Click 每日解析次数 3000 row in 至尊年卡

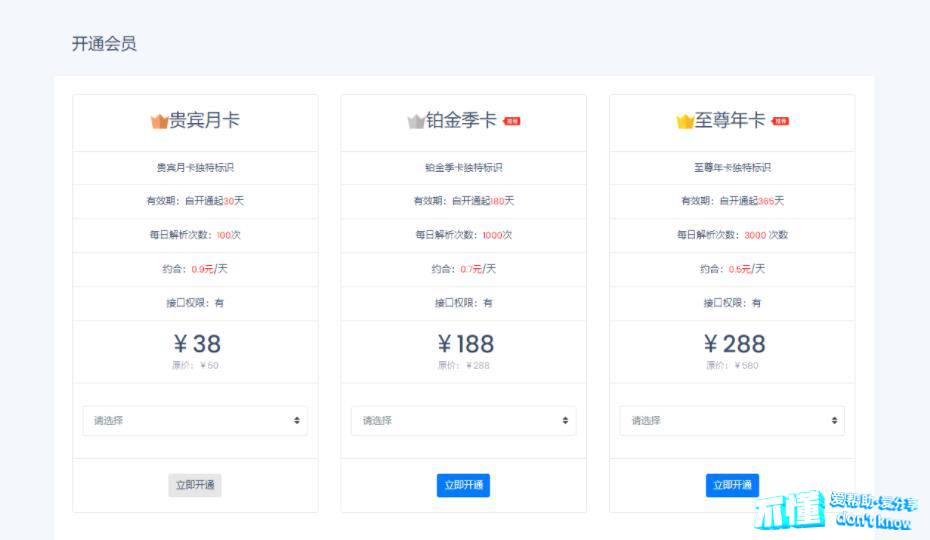point(732,235)
